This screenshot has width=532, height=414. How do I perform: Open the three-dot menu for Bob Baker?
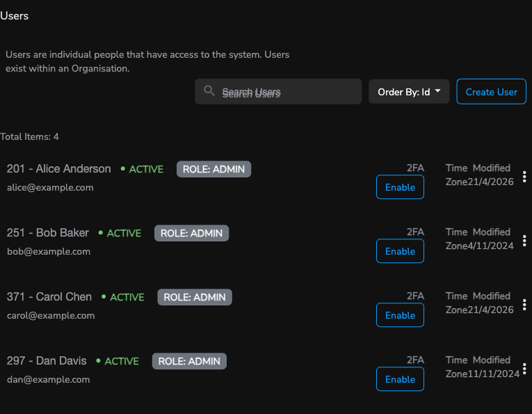(x=524, y=241)
